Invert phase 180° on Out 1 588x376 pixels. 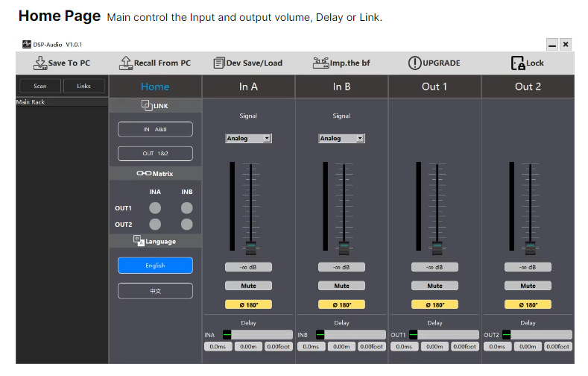[x=434, y=304]
